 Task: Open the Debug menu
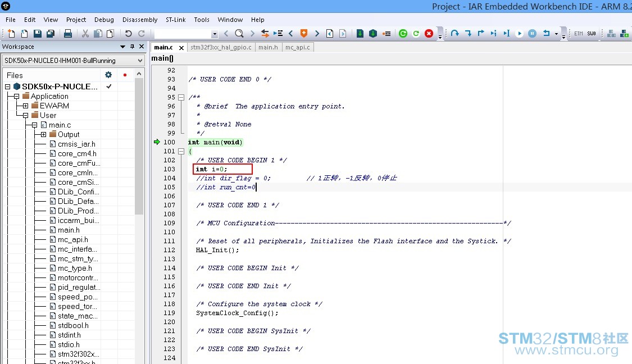point(104,20)
